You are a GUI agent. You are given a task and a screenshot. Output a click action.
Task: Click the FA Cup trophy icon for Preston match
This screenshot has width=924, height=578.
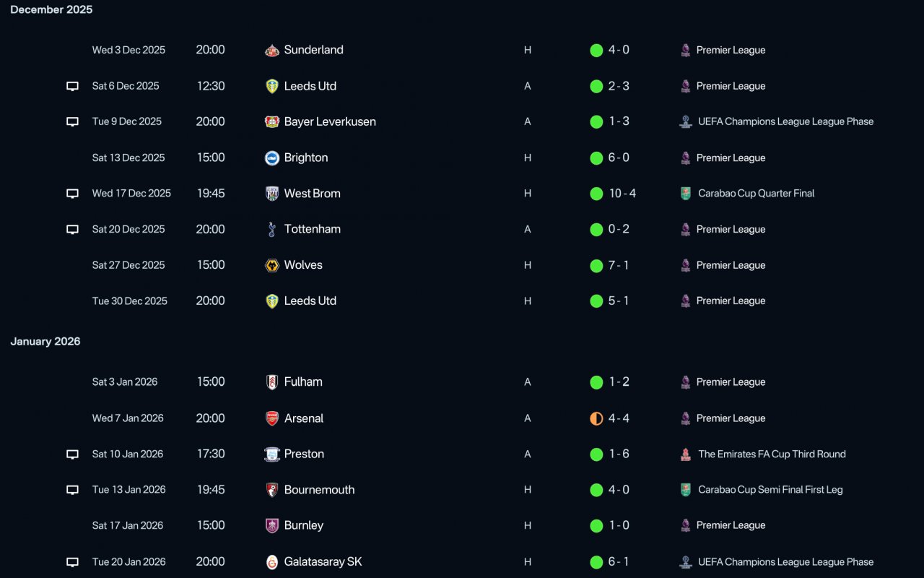coord(686,454)
